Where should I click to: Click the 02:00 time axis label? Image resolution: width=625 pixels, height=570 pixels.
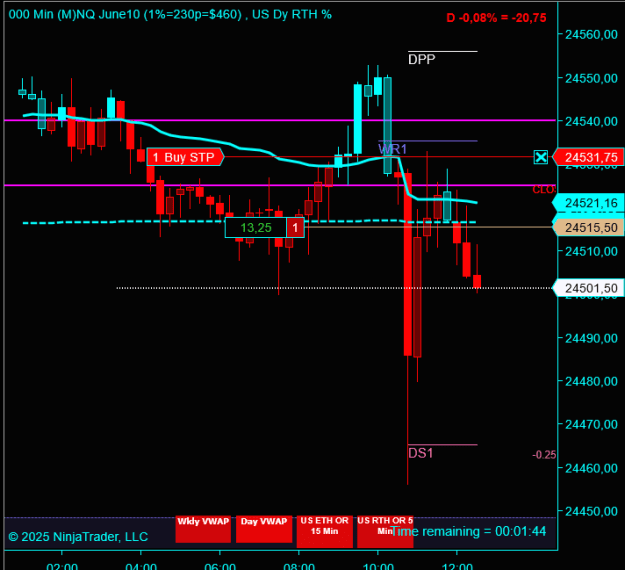pyautogui.click(x=62, y=566)
